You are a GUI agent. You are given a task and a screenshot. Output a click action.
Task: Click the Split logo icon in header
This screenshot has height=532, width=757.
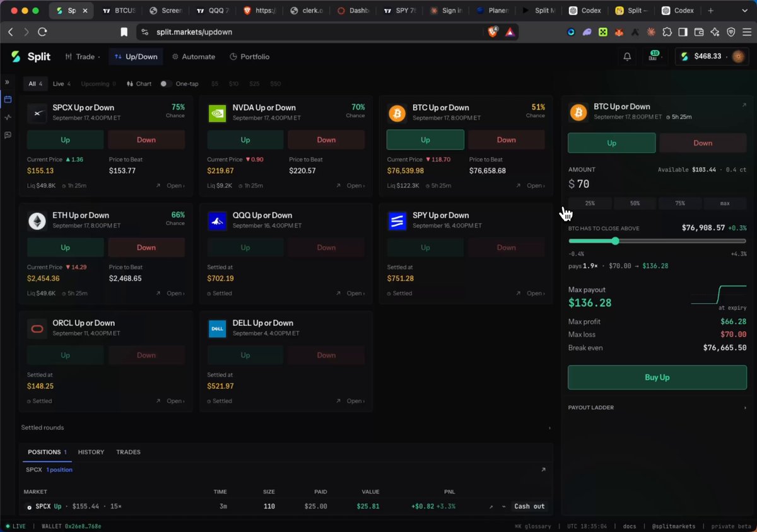[16, 57]
